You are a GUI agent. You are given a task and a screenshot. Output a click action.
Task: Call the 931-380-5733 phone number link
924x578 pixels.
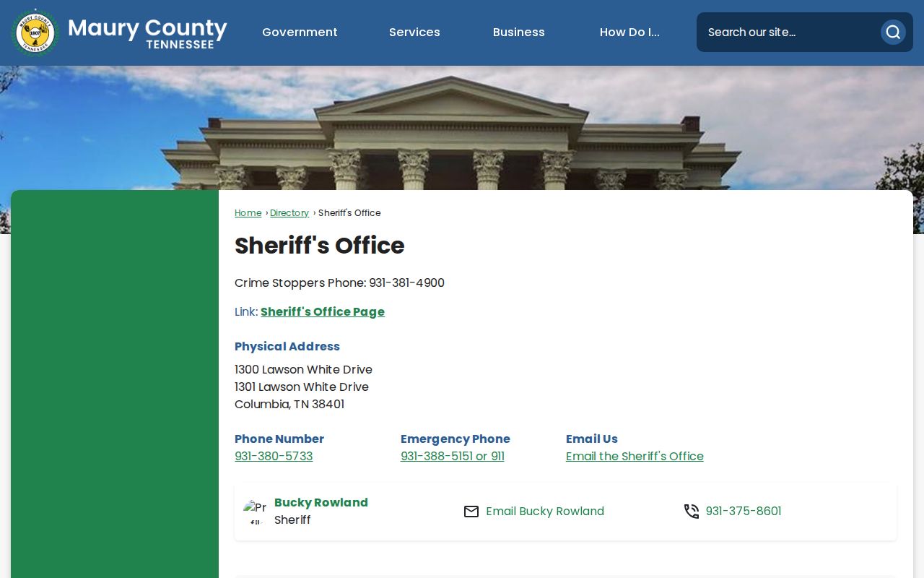(x=274, y=457)
